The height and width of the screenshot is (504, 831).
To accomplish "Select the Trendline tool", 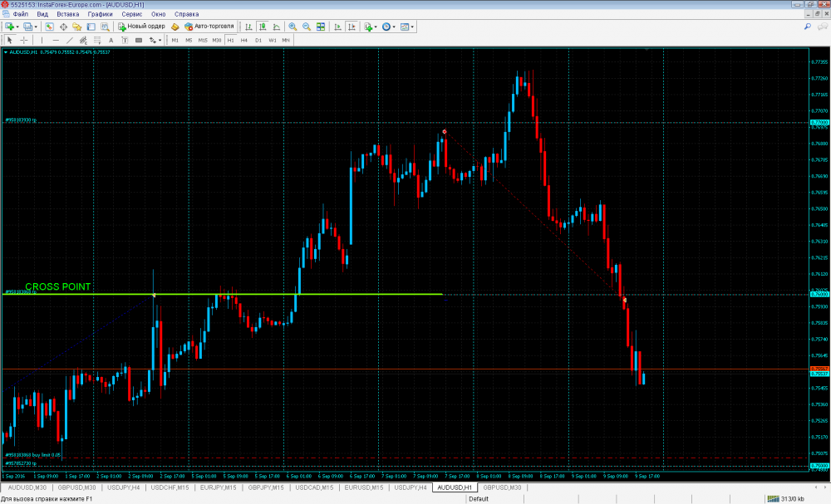I will point(70,40).
